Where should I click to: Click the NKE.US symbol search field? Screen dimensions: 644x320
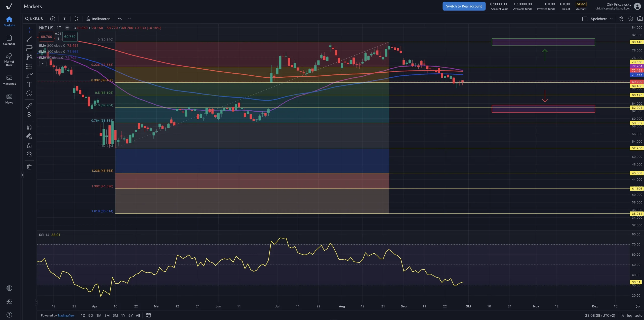34,19
